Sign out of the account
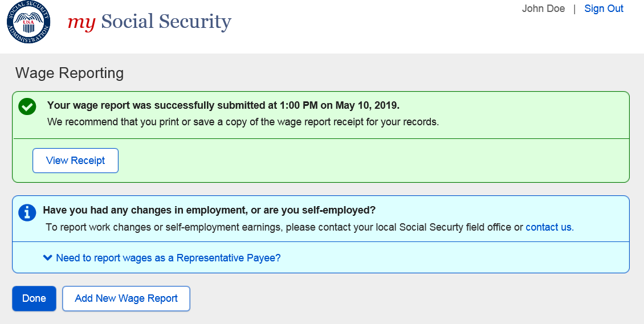The image size is (644, 324). (x=604, y=9)
